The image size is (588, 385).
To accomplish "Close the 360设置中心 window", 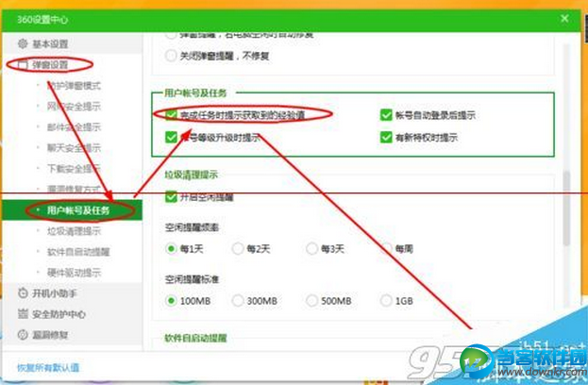I will click(x=564, y=19).
